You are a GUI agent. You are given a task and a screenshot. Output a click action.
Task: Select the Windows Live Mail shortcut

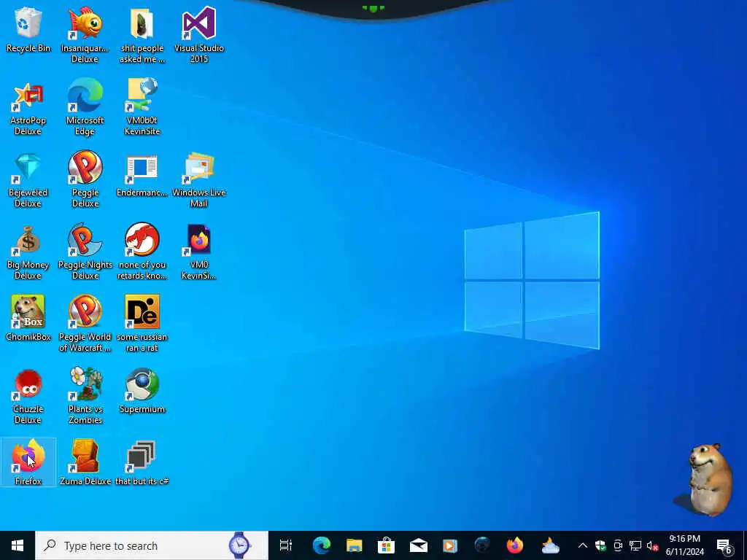pyautogui.click(x=199, y=179)
